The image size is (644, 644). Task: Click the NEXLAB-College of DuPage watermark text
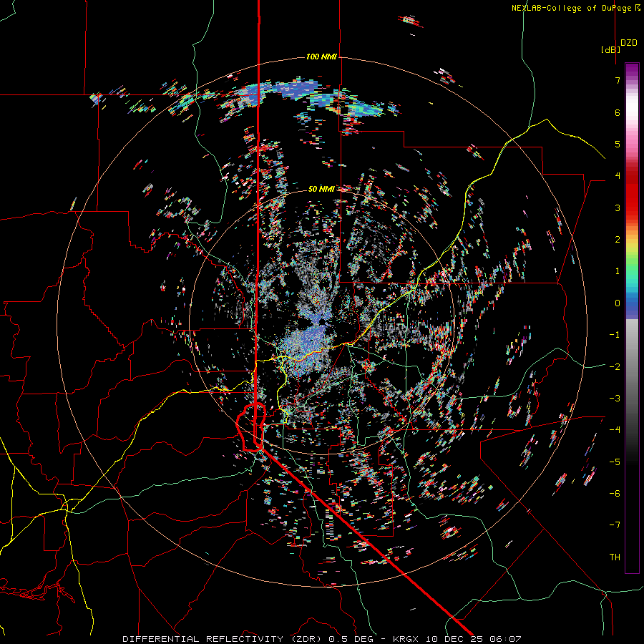pos(575,8)
